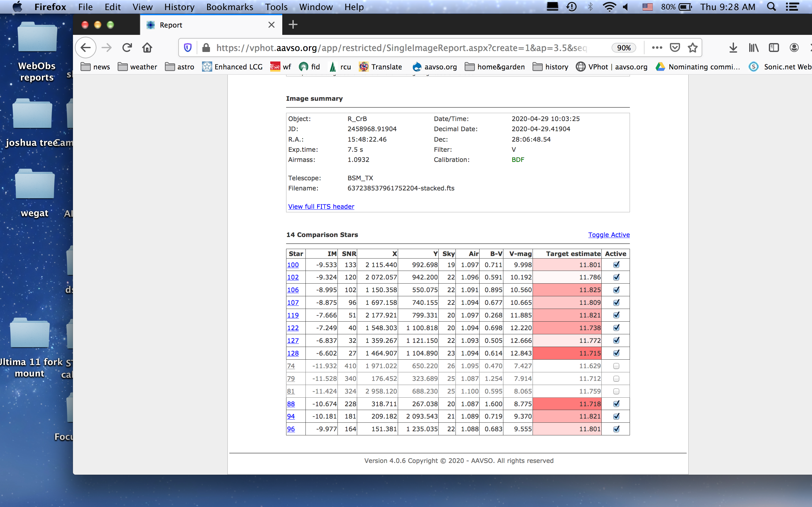Screen dimensions: 812x507
Task: Enable Active checkbox for star 74
Action: [x=616, y=366]
